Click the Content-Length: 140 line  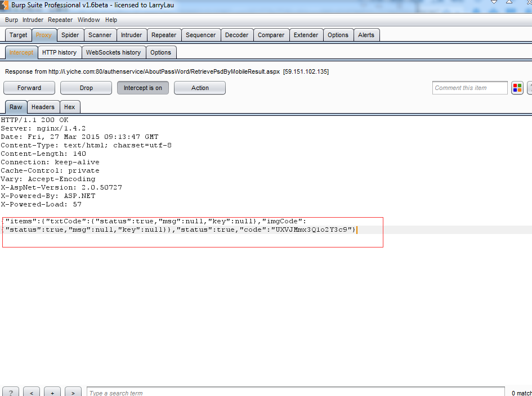click(x=43, y=154)
